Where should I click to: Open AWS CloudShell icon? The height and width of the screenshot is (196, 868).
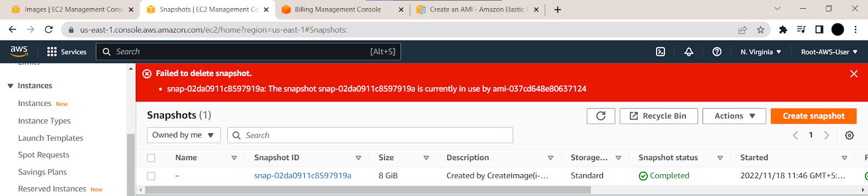(x=660, y=52)
